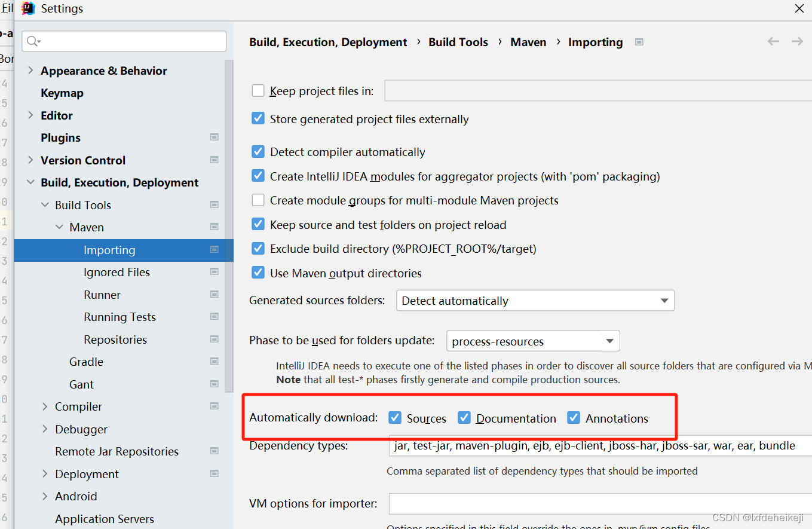The image size is (812, 529).
Task: Collapse Build, Execution, Deployment section
Action: coord(30,182)
